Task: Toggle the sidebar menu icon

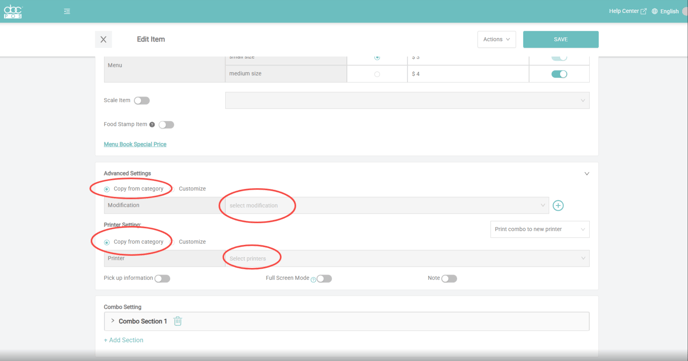Action: (67, 11)
